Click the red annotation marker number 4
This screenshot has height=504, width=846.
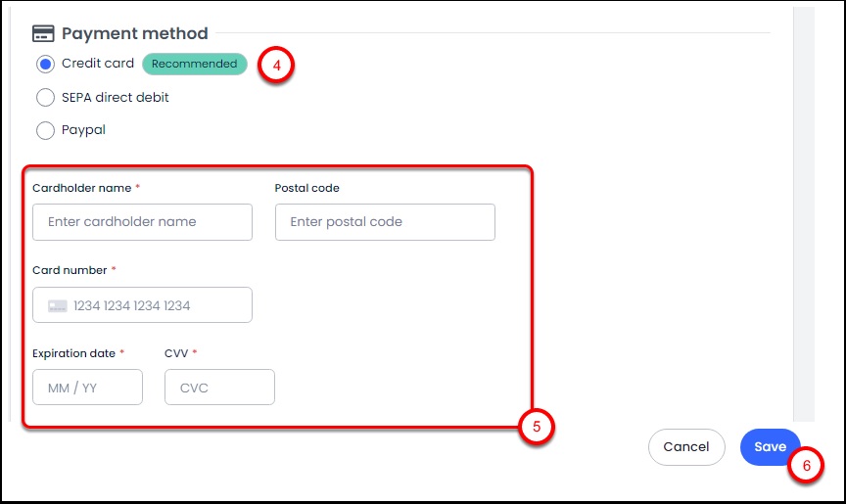(276, 66)
